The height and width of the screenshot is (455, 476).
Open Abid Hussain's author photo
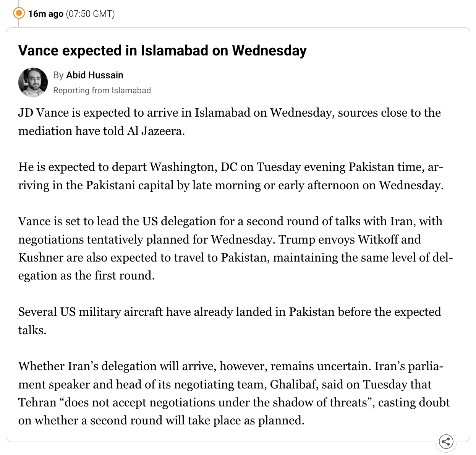click(x=33, y=83)
